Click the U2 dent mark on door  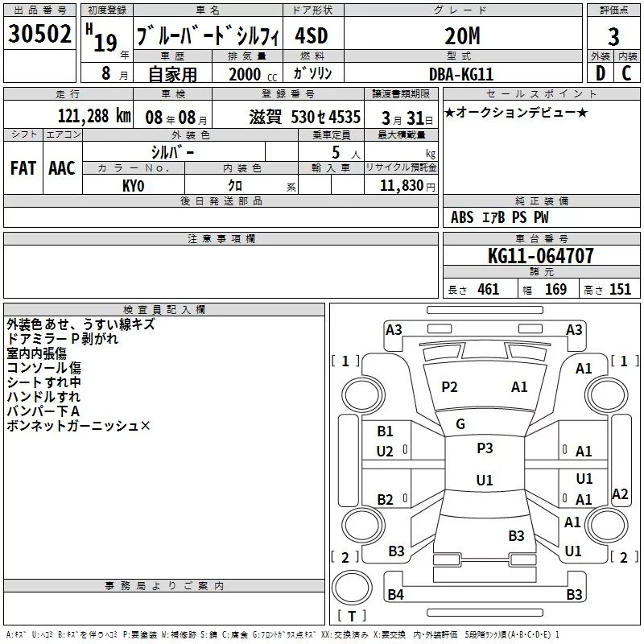(x=385, y=452)
